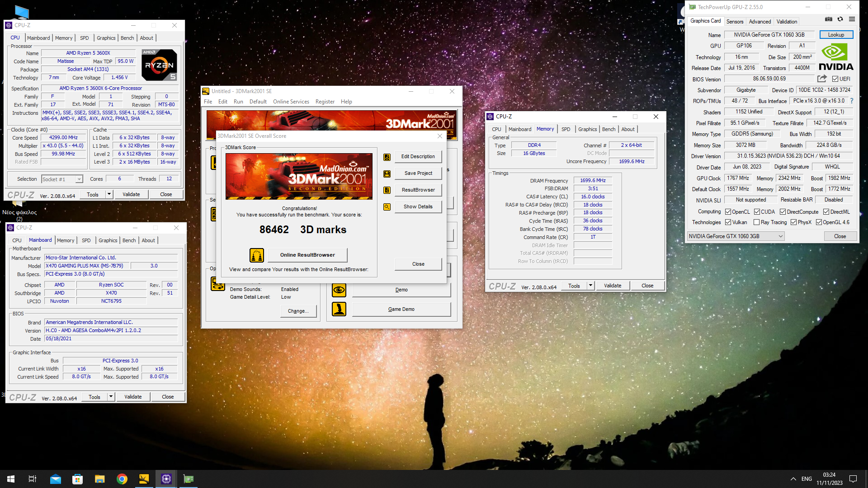
Task: Click the Save Project button
Action: (x=418, y=174)
